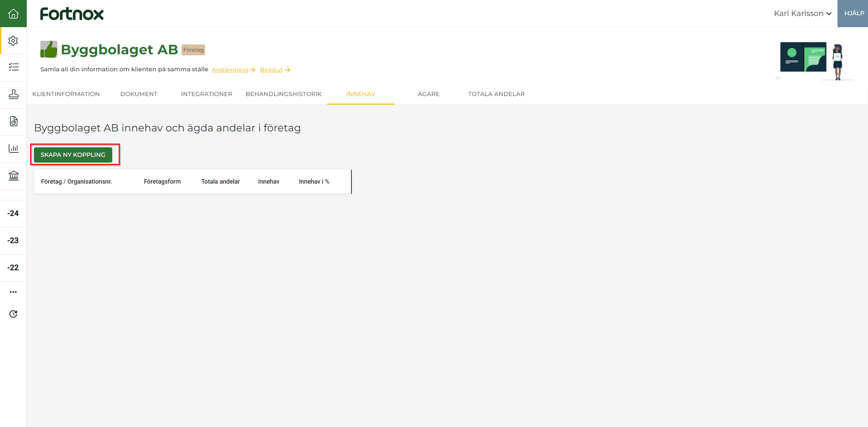Open the checklist icon in sidebar
This screenshot has height=427, width=868.
pyautogui.click(x=13, y=67)
